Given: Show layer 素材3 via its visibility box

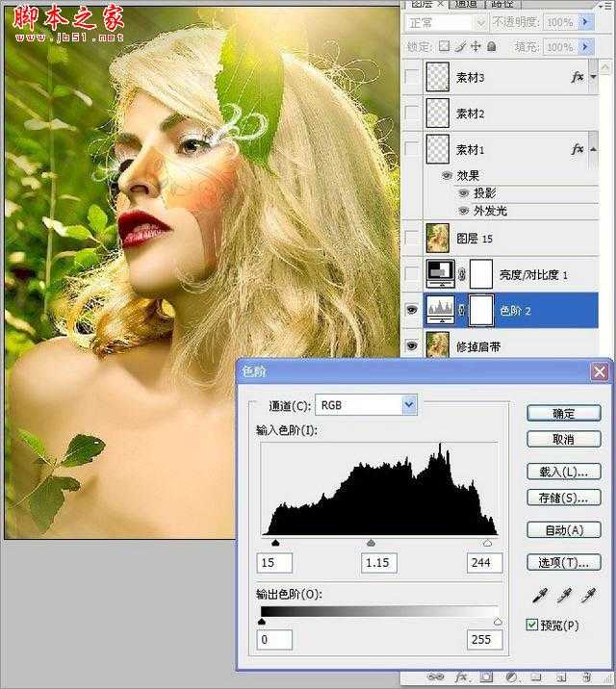Looking at the screenshot, I should tap(412, 77).
